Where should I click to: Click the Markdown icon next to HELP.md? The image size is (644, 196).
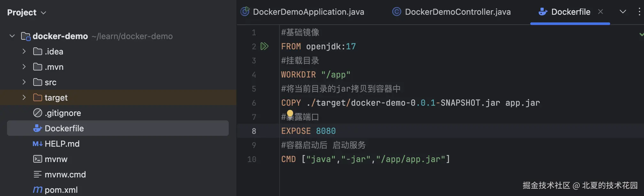tap(38, 144)
